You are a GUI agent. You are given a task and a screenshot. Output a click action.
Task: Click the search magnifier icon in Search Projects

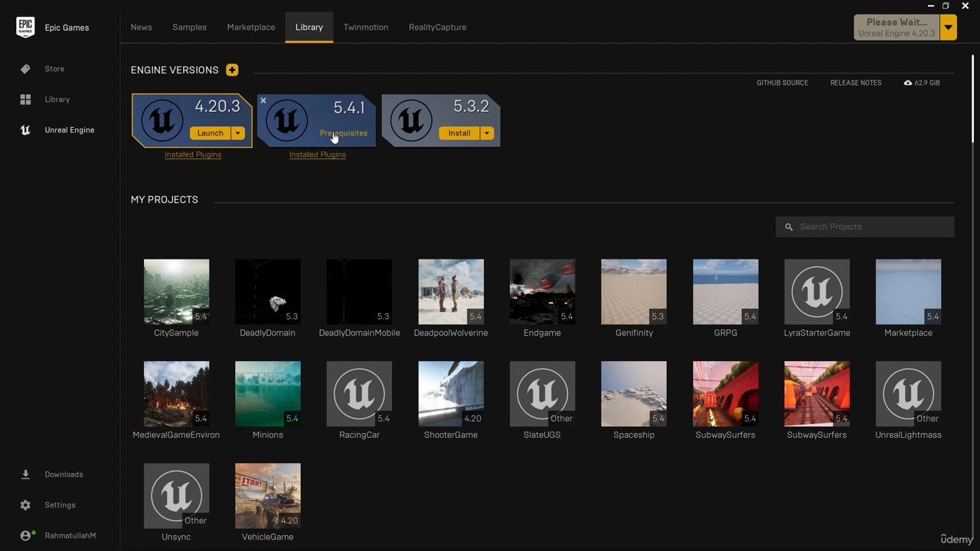click(789, 227)
